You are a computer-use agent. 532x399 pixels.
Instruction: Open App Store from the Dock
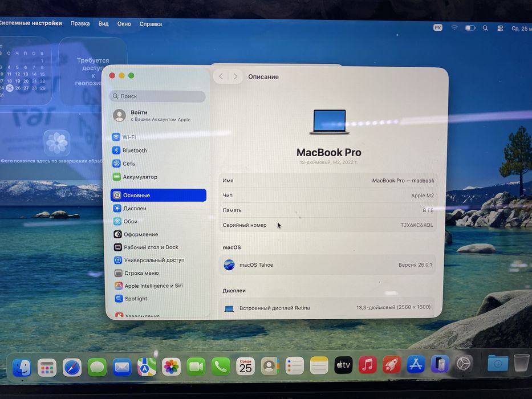coord(416,365)
